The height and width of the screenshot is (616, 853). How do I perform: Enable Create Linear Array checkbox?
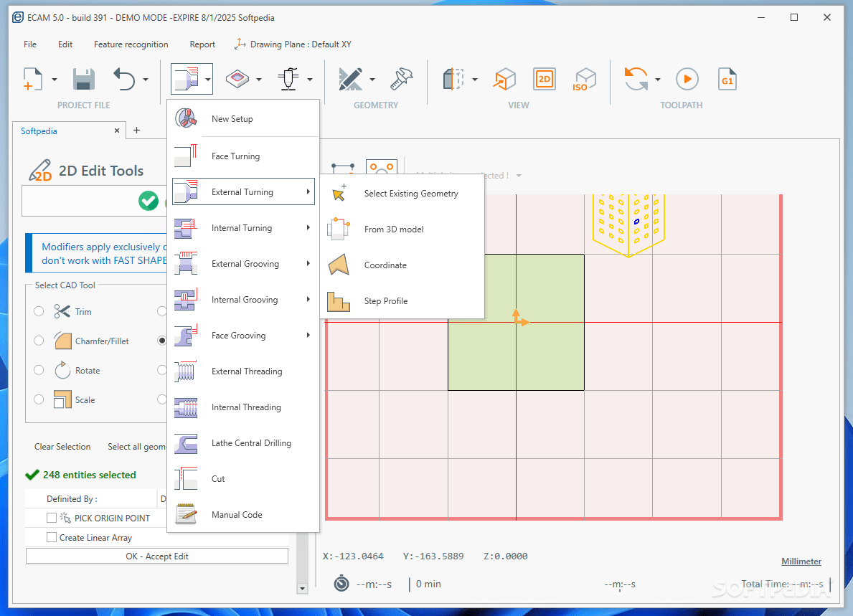52,537
